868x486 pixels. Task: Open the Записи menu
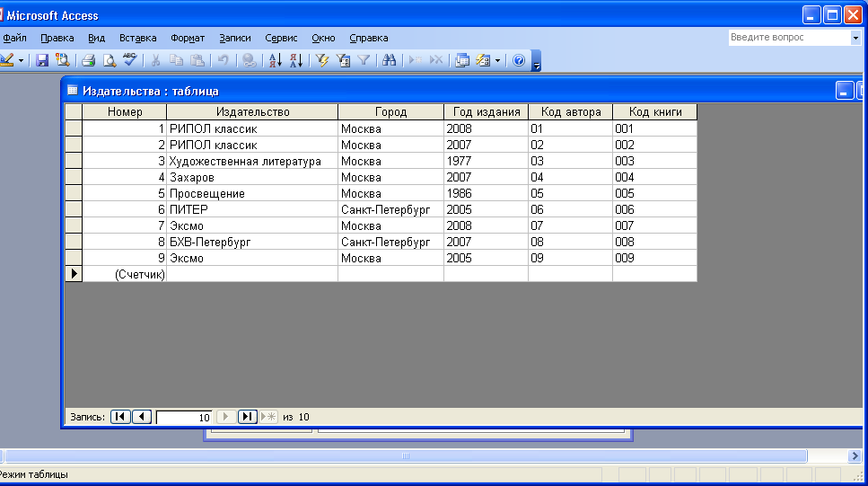pyautogui.click(x=234, y=39)
